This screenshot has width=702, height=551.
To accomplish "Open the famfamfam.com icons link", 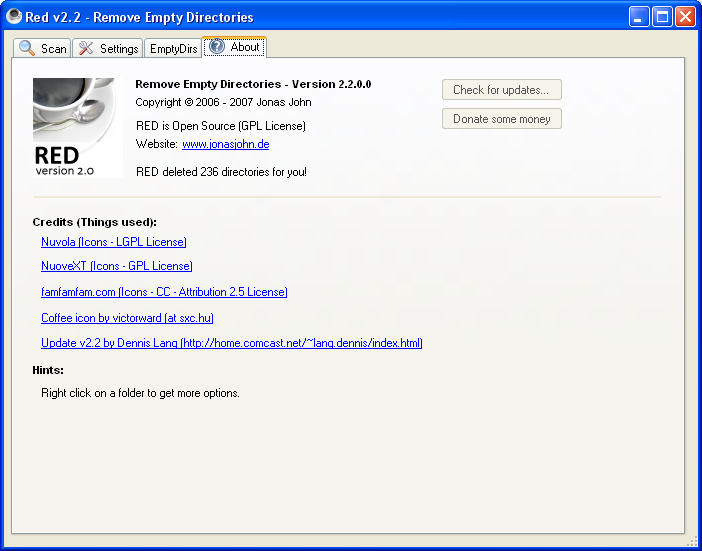I will [x=164, y=292].
